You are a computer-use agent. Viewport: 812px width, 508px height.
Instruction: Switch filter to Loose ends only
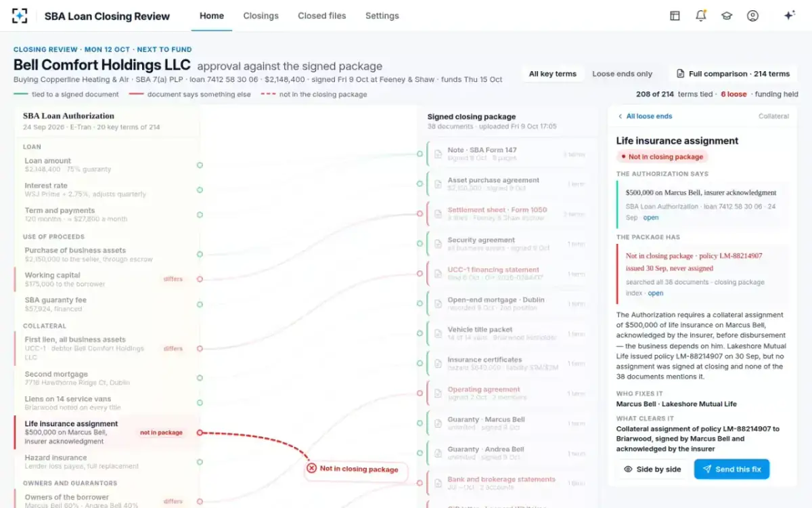[623, 74]
